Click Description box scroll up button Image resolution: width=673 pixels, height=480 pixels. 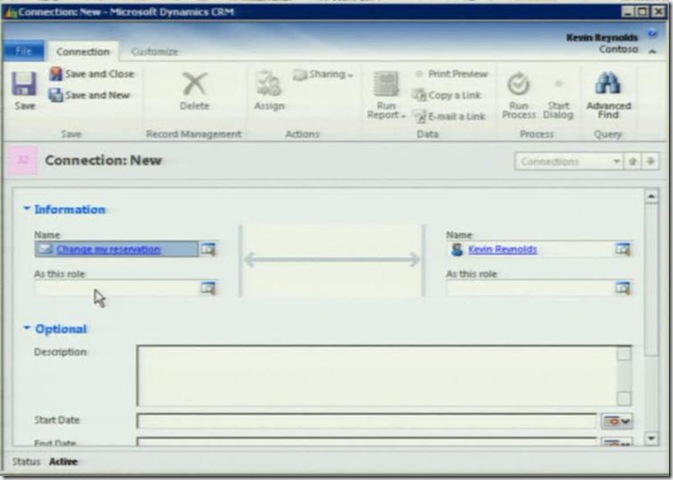point(624,354)
